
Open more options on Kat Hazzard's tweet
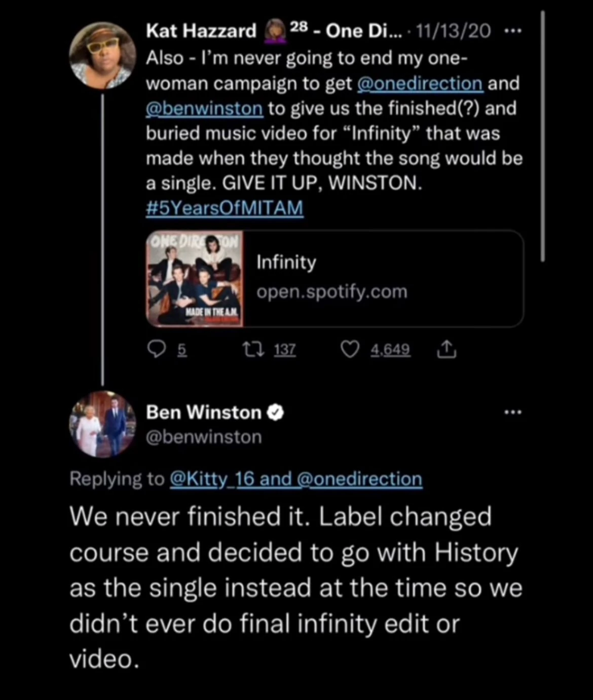click(513, 31)
